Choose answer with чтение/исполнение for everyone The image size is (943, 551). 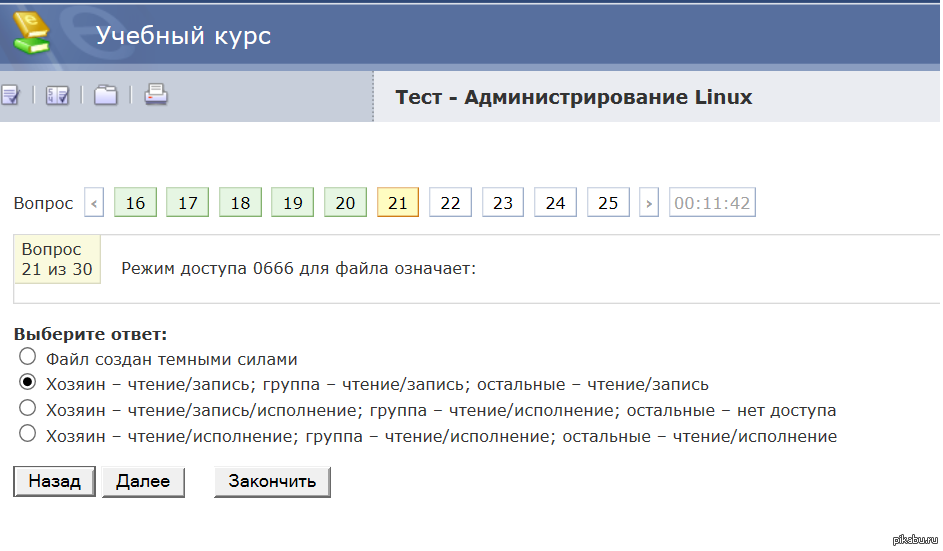point(28,435)
